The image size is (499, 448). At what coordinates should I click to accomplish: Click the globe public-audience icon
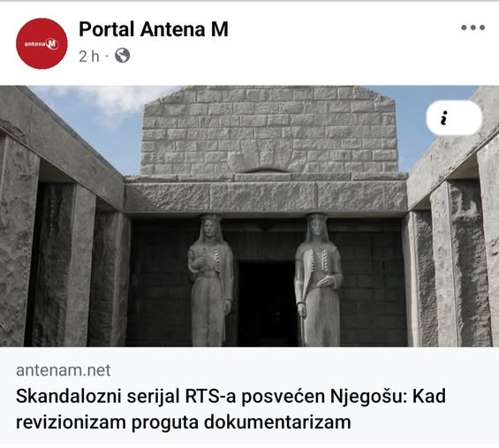click(x=122, y=56)
